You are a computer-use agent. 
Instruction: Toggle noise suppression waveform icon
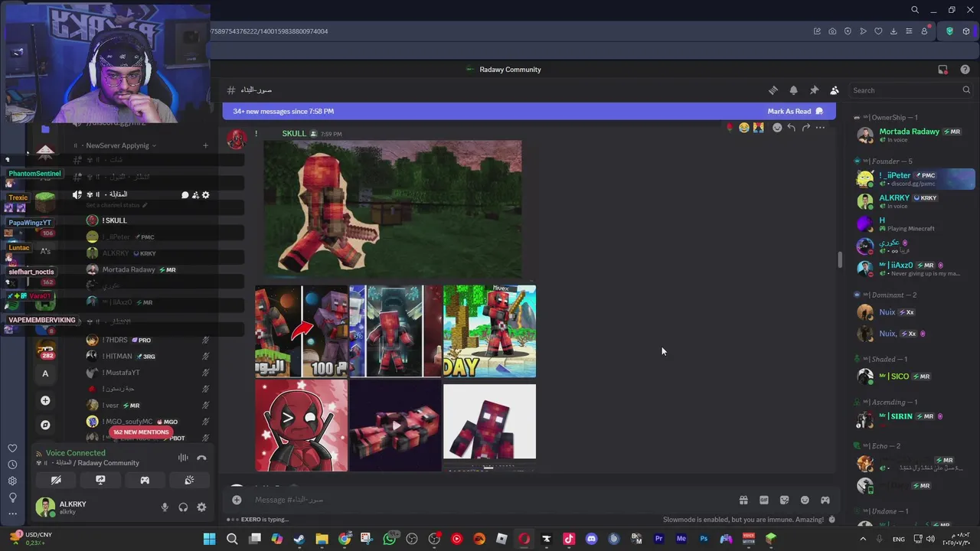(183, 458)
